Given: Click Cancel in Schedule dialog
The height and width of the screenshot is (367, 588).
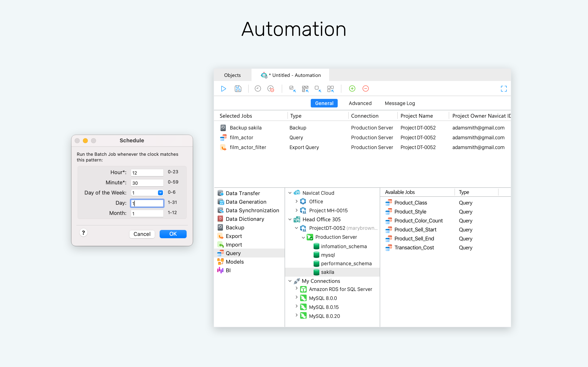Looking at the screenshot, I should coord(142,234).
